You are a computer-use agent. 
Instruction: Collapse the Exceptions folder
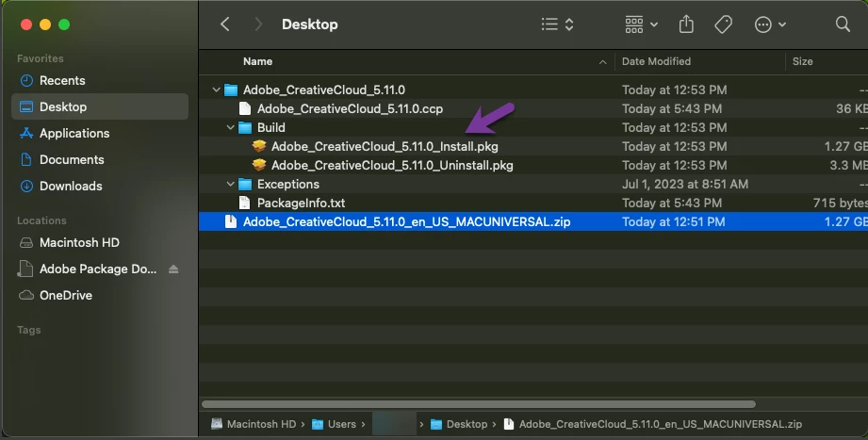click(x=230, y=184)
